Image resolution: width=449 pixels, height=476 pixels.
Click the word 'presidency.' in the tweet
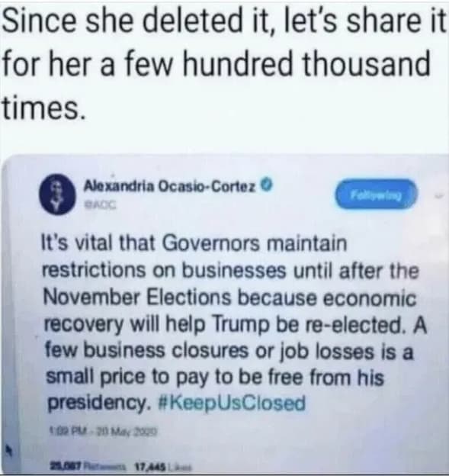click(99, 403)
